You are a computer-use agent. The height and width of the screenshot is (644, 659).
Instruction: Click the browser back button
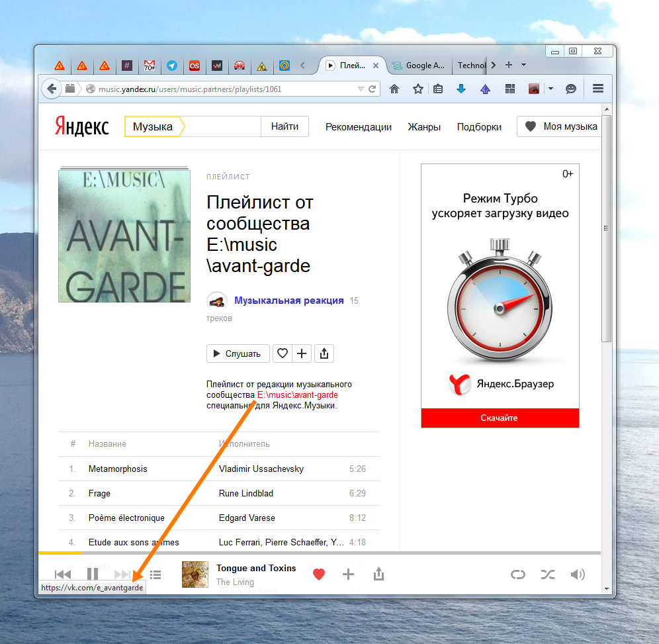[52, 89]
